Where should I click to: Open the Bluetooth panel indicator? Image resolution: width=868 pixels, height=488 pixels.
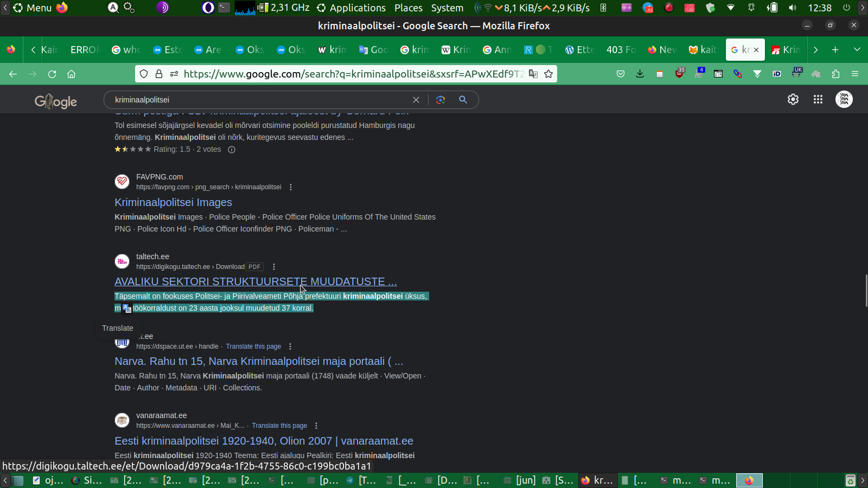[x=603, y=8]
